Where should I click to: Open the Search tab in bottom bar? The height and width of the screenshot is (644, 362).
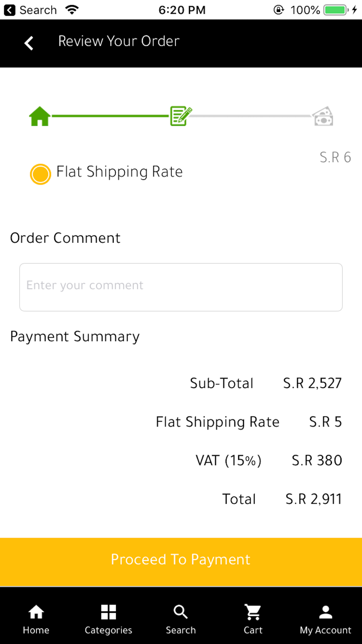coord(181,619)
